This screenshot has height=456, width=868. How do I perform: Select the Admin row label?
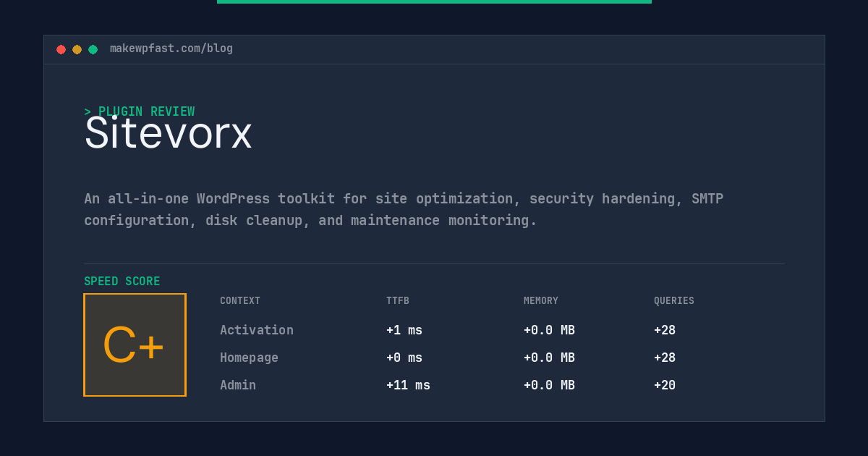coord(238,385)
